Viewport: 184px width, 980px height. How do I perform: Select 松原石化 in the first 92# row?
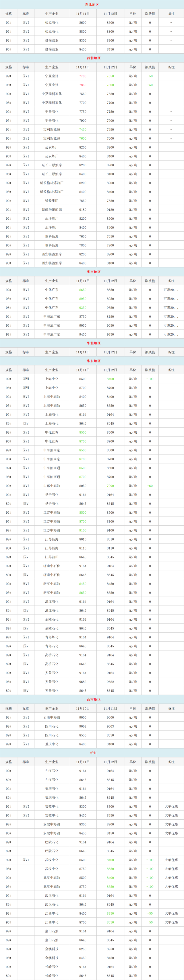(x=52, y=23)
